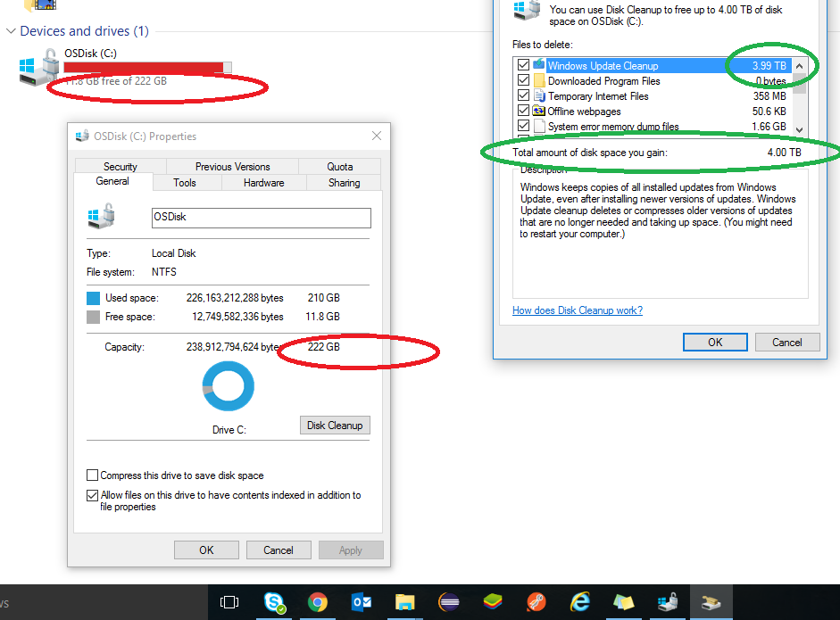Click the Windows Update Cleanup icon
This screenshot has height=620, width=840.
click(x=539, y=65)
